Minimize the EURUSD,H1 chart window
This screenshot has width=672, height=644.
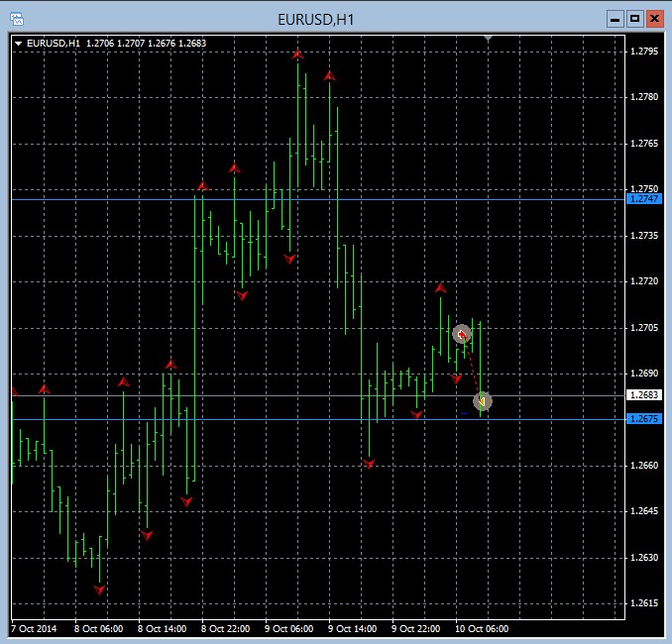(x=615, y=18)
